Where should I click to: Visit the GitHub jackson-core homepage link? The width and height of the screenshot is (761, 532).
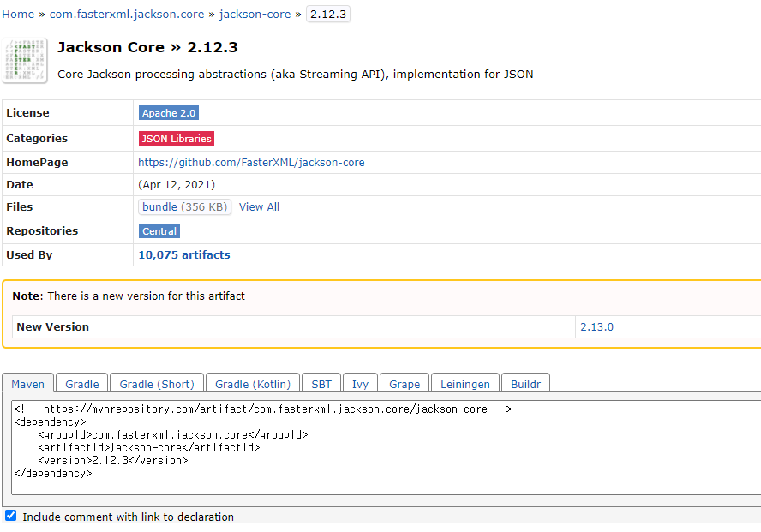pos(251,163)
